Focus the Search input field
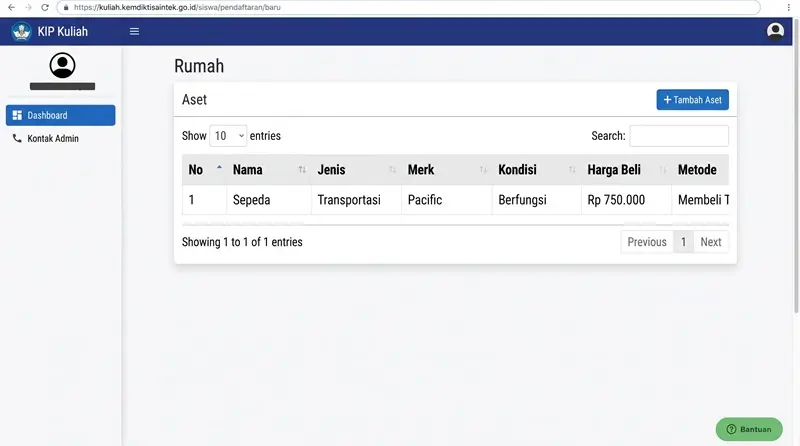 tap(679, 136)
